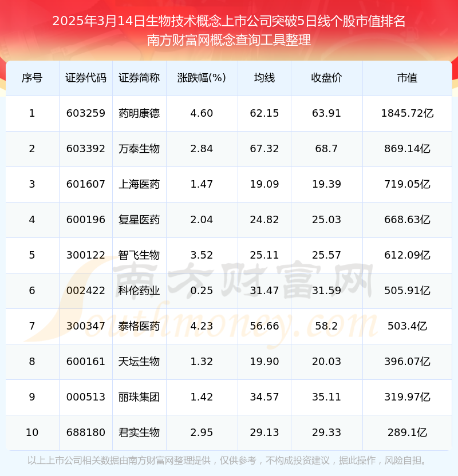Select stock code 688180
Viewport: 458px width, 476px height.
coord(86,433)
